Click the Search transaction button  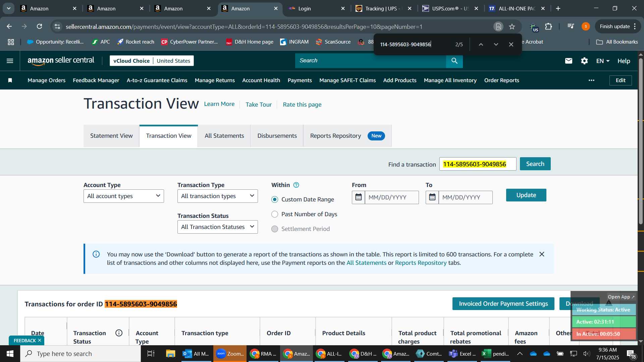[535, 164]
